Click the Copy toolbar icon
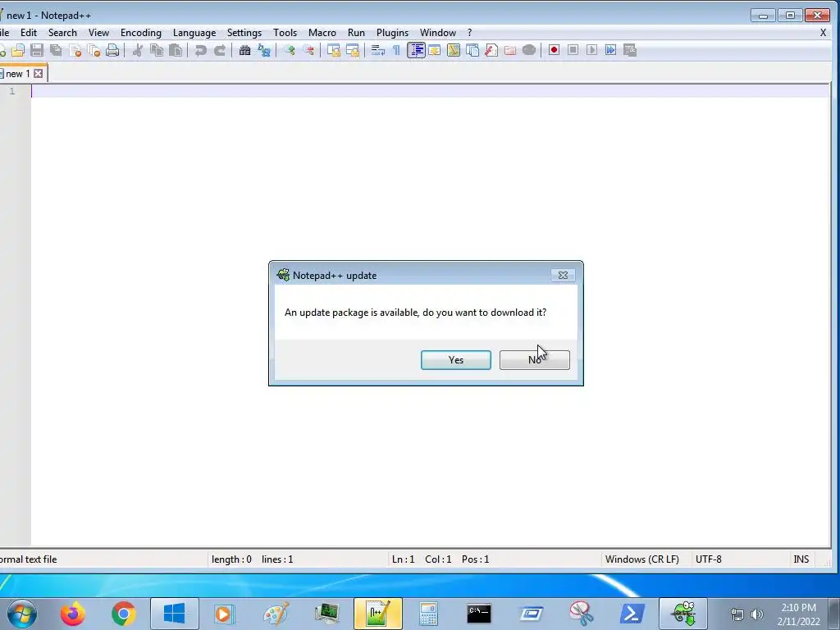 point(157,50)
